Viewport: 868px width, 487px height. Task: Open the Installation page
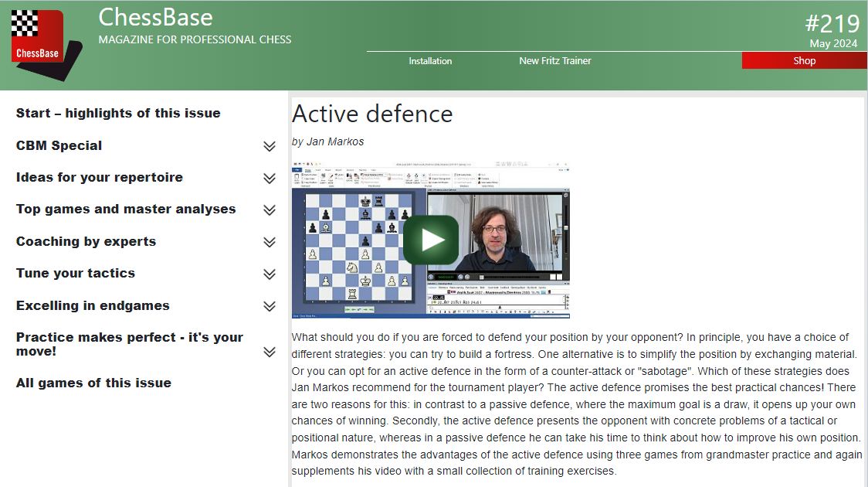(x=430, y=61)
